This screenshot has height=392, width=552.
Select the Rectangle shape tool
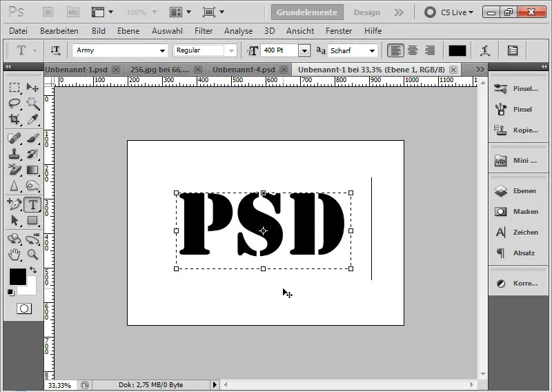pyautogui.click(x=32, y=220)
